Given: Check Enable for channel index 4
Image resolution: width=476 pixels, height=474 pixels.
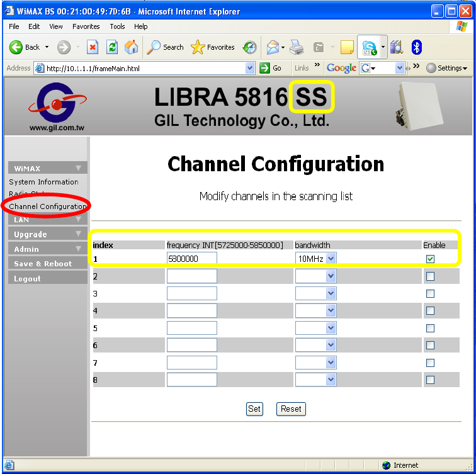Looking at the screenshot, I should (x=430, y=310).
